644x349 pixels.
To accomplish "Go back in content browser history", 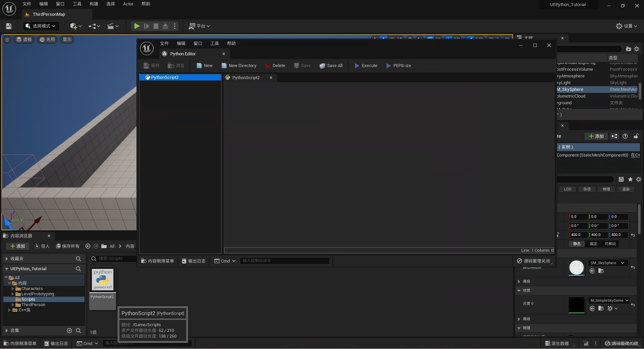I will 88,246.
